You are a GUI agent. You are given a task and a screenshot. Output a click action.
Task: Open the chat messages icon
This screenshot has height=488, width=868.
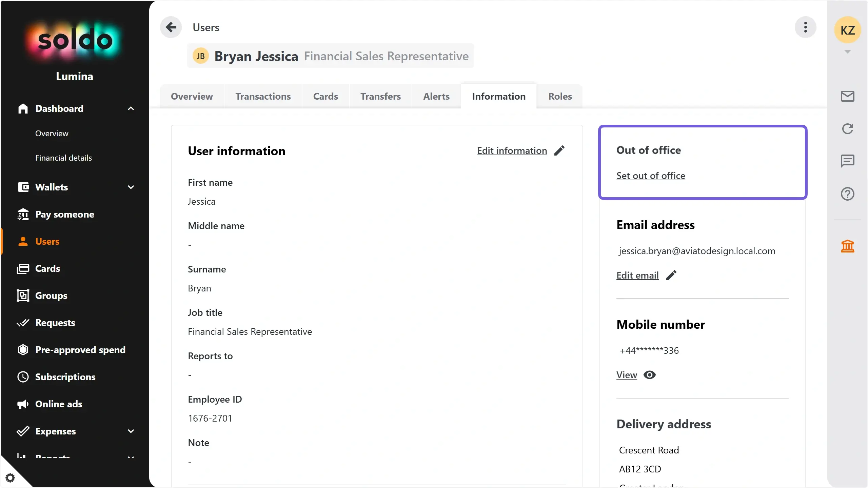847,161
